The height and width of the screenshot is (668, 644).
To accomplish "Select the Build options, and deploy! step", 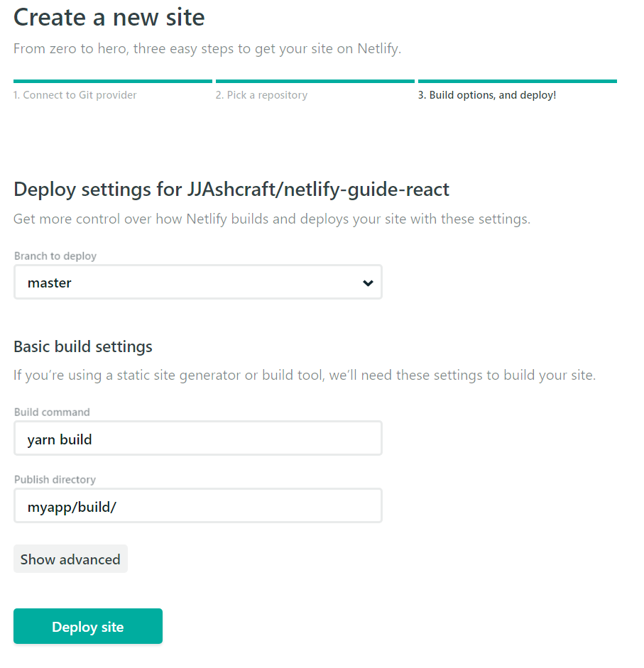I will (487, 95).
